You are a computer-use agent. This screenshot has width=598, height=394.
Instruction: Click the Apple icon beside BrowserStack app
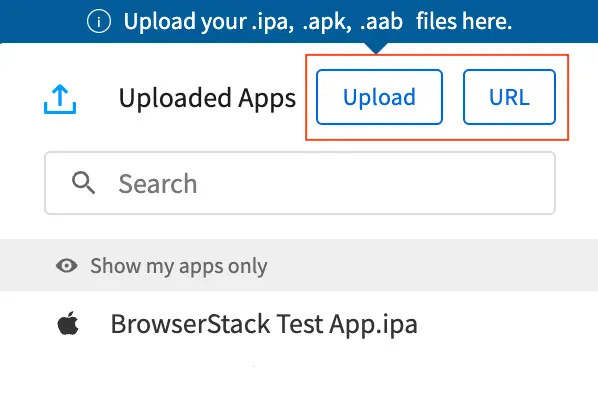pyautogui.click(x=68, y=323)
